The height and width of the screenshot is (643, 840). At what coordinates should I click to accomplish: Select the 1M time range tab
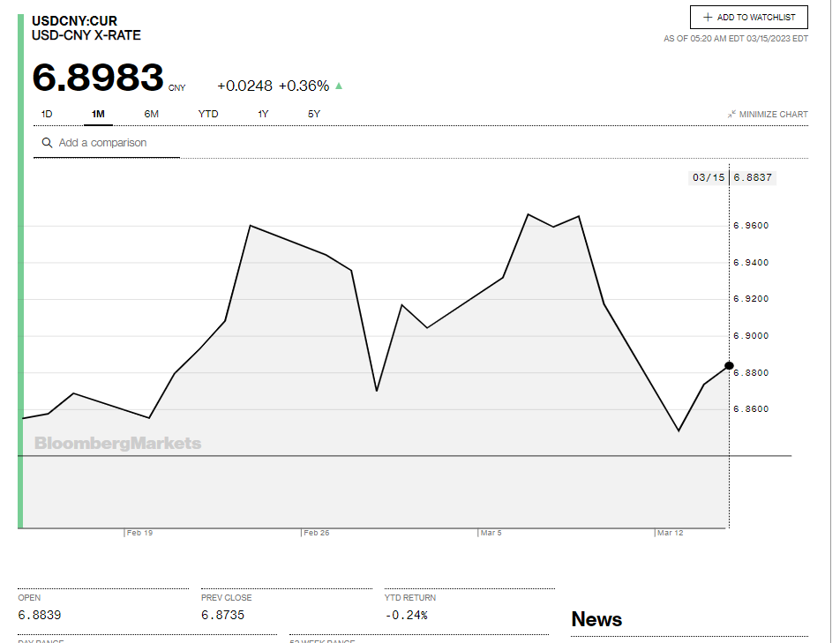point(98,114)
